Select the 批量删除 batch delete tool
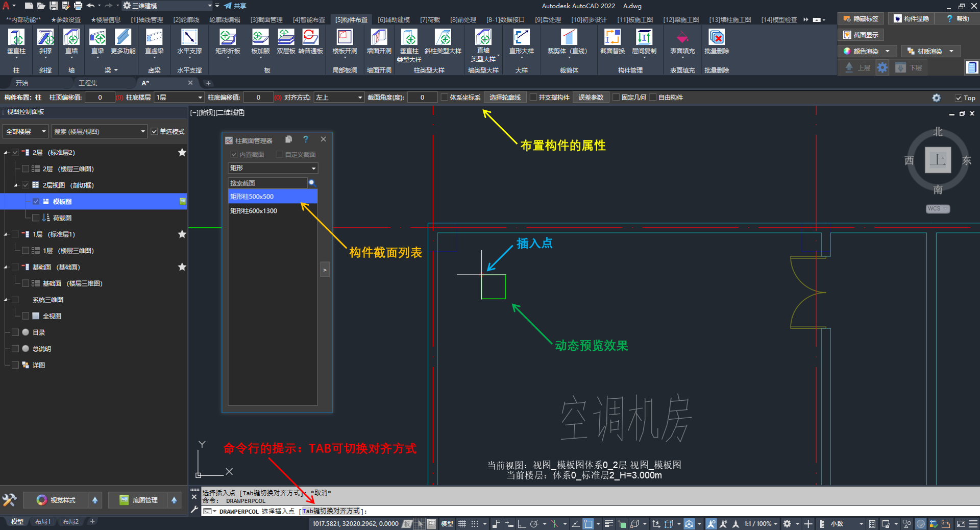The image size is (980, 530). [x=717, y=38]
